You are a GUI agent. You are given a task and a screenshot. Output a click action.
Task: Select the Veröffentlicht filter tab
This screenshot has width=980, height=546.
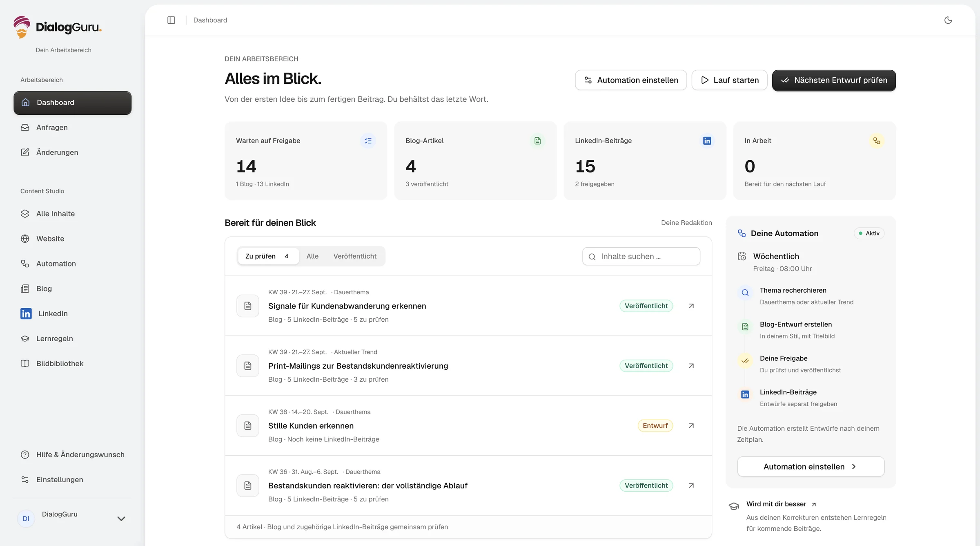pos(355,256)
